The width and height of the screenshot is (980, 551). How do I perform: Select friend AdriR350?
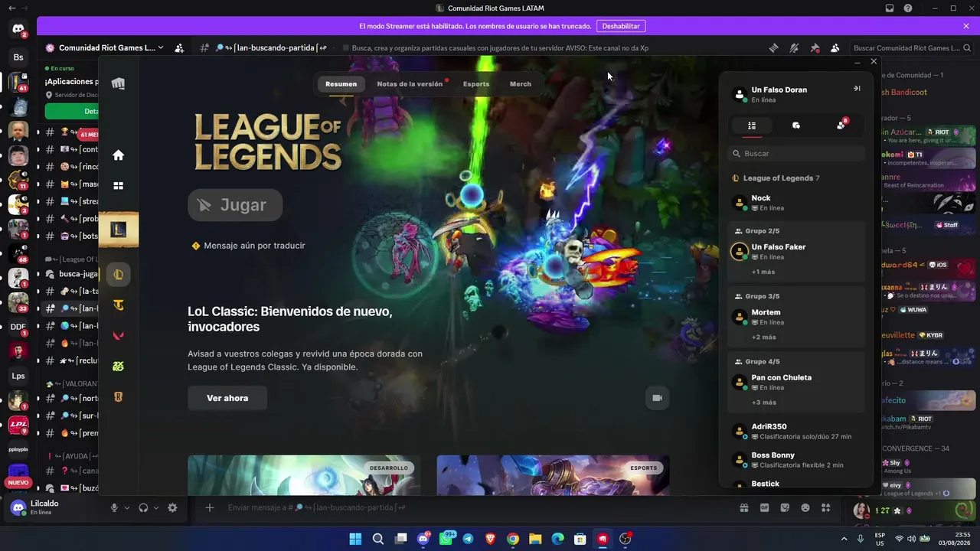point(796,431)
